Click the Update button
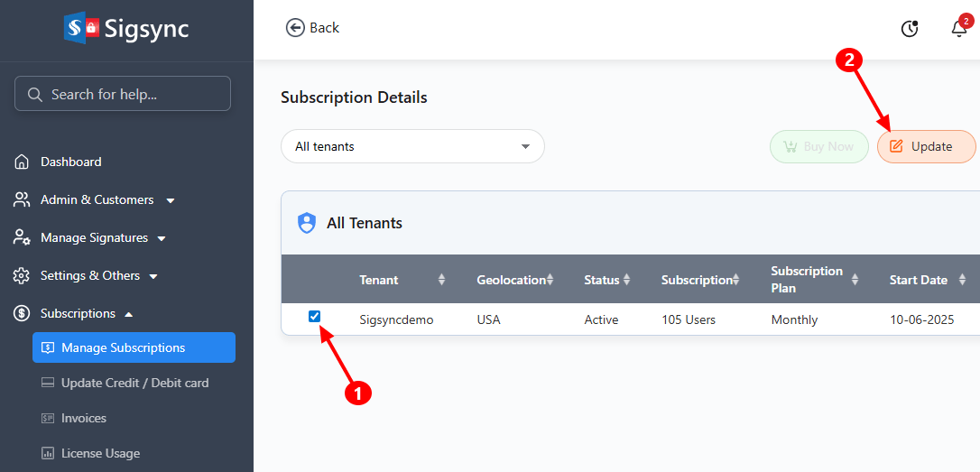Image resolution: width=980 pixels, height=472 pixels. (x=926, y=146)
